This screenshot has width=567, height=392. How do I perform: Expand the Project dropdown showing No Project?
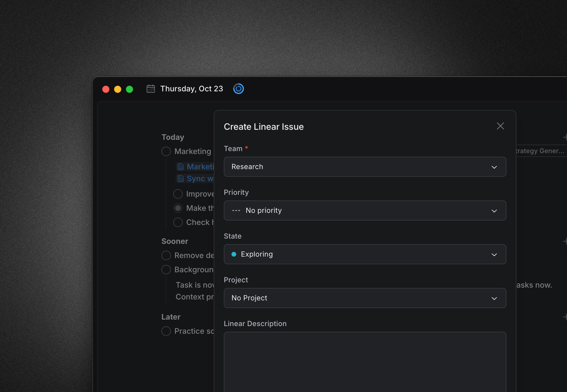pyautogui.click(x=365, y=298)
